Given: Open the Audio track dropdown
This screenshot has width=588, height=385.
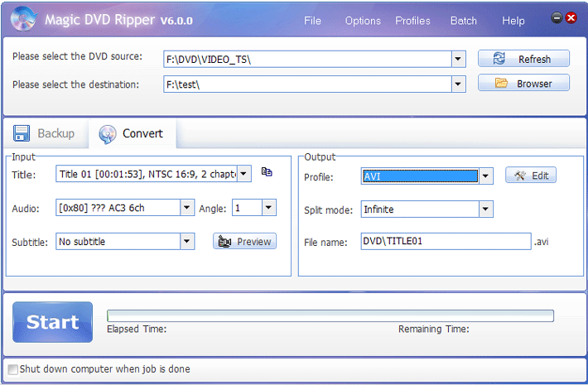Looking at the screenshot, I should coord(186,207).
